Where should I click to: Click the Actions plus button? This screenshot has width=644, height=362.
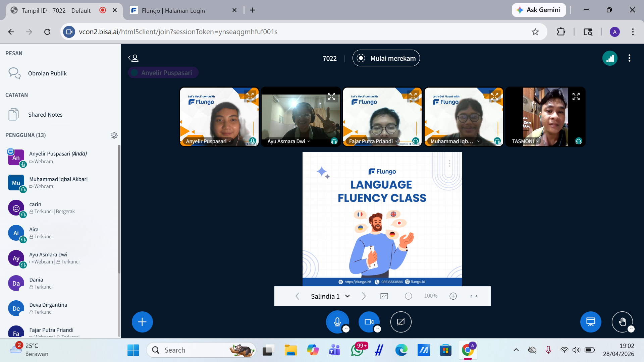(x=142, y=322)
